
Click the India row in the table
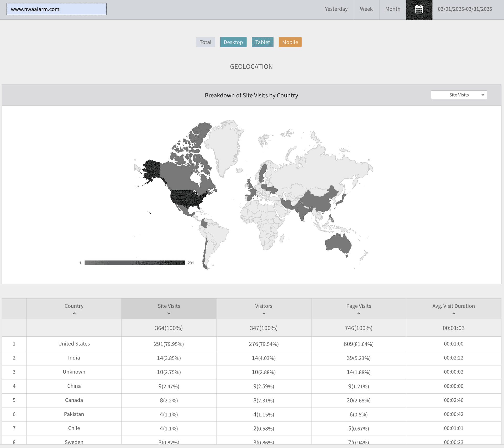click(x=74, y=358)
